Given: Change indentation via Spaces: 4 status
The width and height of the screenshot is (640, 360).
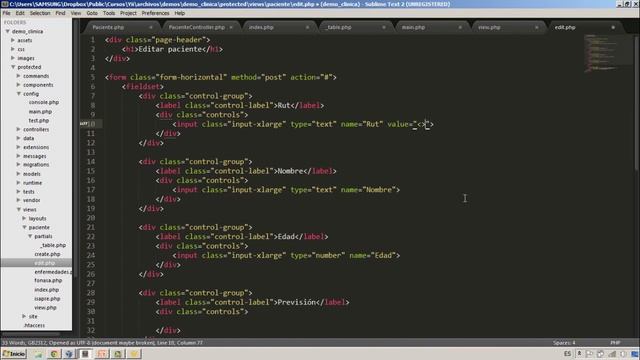Looking at the screenshot, I should pyautogui.click(x=564, y=342).
